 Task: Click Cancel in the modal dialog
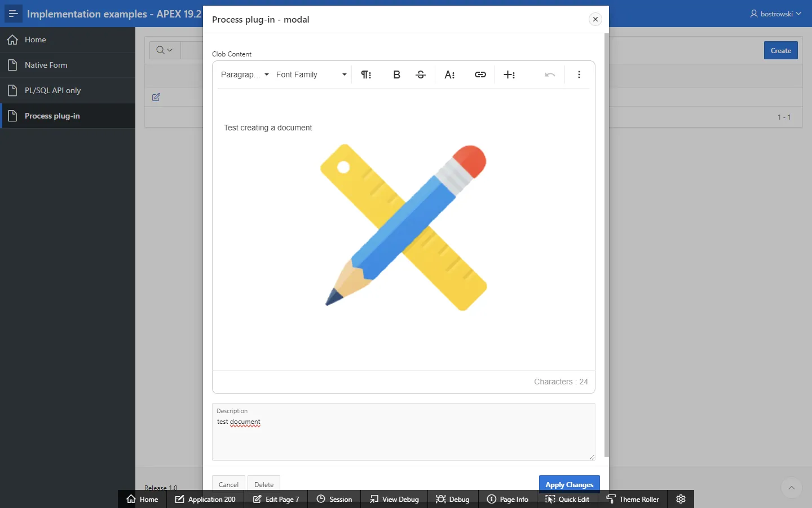point(228,484)
